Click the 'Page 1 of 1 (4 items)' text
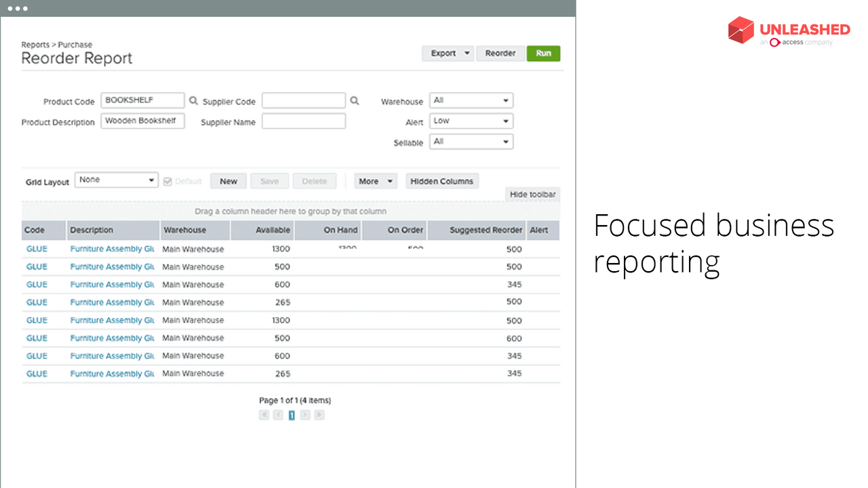This screenshot has width=868, height=488. (x=295, y=401)
